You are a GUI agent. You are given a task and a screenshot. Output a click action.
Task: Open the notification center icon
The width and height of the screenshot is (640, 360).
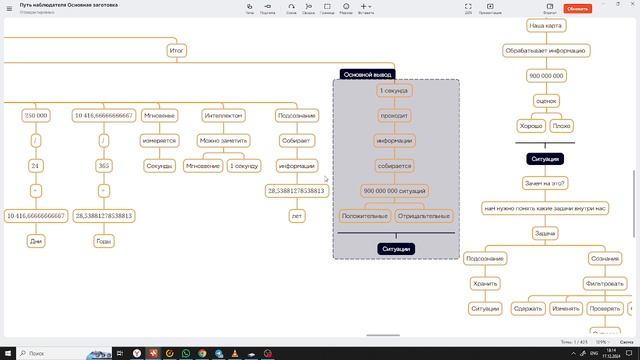[x=629, y=353]
